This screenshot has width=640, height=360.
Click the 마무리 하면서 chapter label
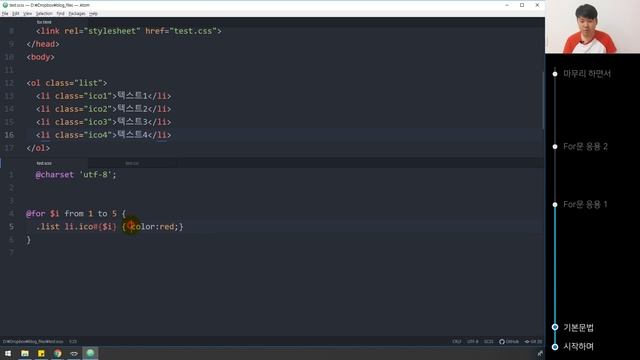[x=587, y=74]
